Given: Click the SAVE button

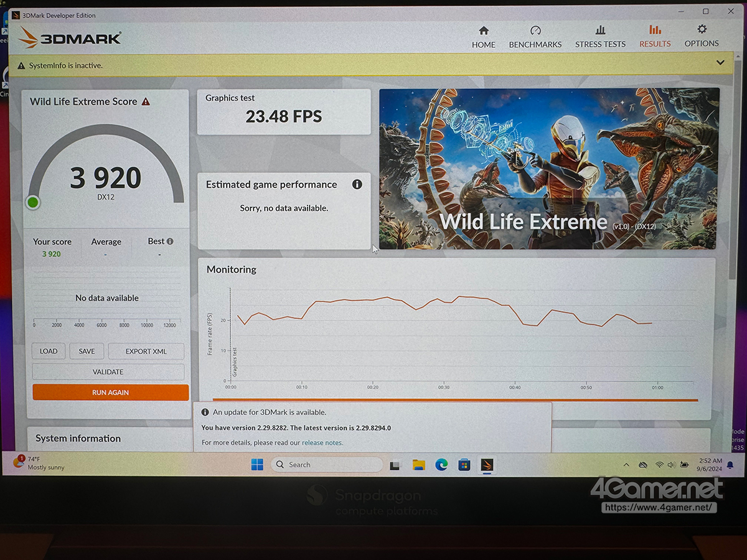Looking at the screenshot, I should (87, 351).
